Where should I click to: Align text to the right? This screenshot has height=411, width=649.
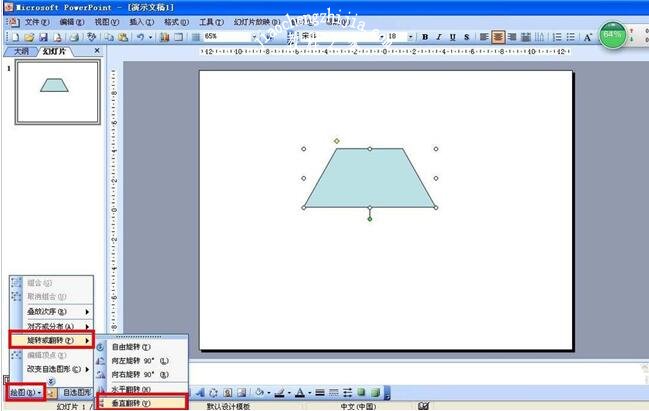512,37
